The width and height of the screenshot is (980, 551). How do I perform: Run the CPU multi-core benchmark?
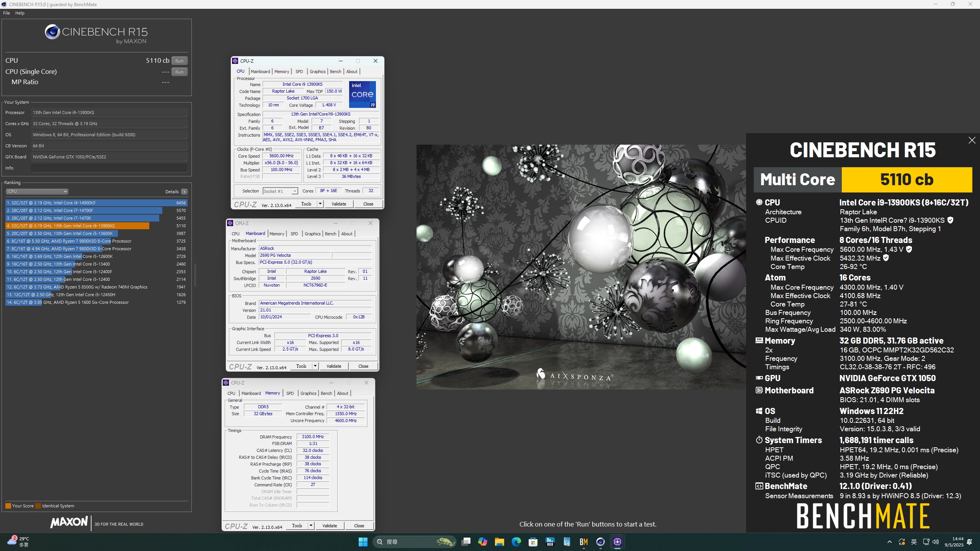coord(179,60)
